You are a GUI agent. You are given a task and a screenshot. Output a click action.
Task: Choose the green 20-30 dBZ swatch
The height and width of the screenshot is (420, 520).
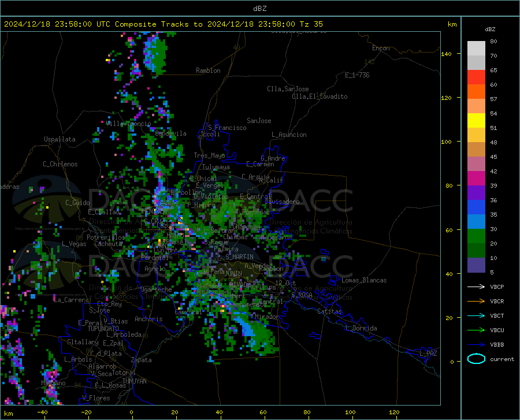tap(476, 236)
